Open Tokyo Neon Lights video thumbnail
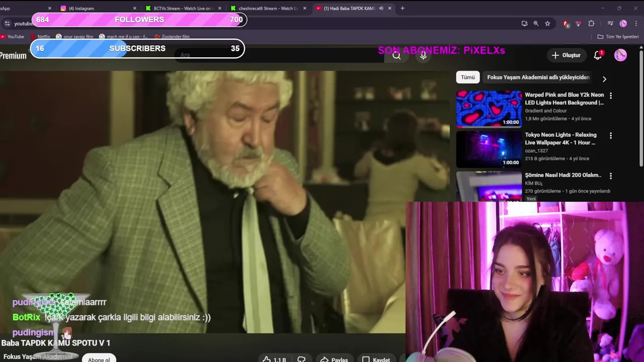 [489, 149]
